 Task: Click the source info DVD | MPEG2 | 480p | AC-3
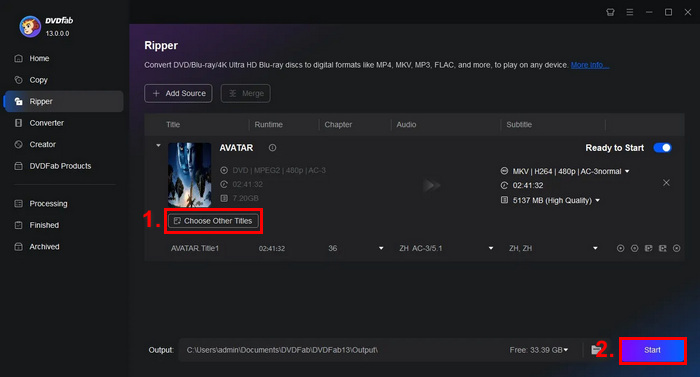tap(279, 170)
